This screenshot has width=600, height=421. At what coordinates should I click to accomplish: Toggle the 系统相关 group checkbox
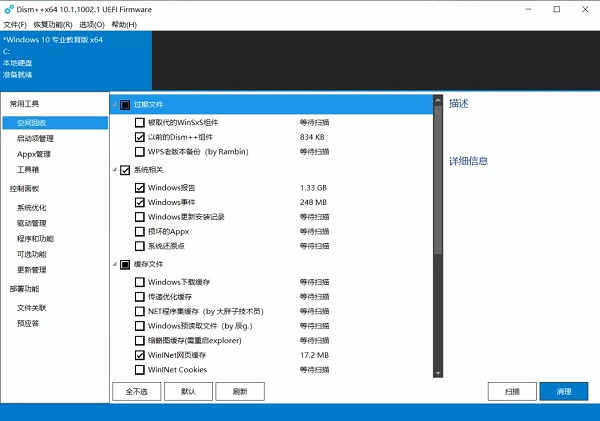pos(125,170)
